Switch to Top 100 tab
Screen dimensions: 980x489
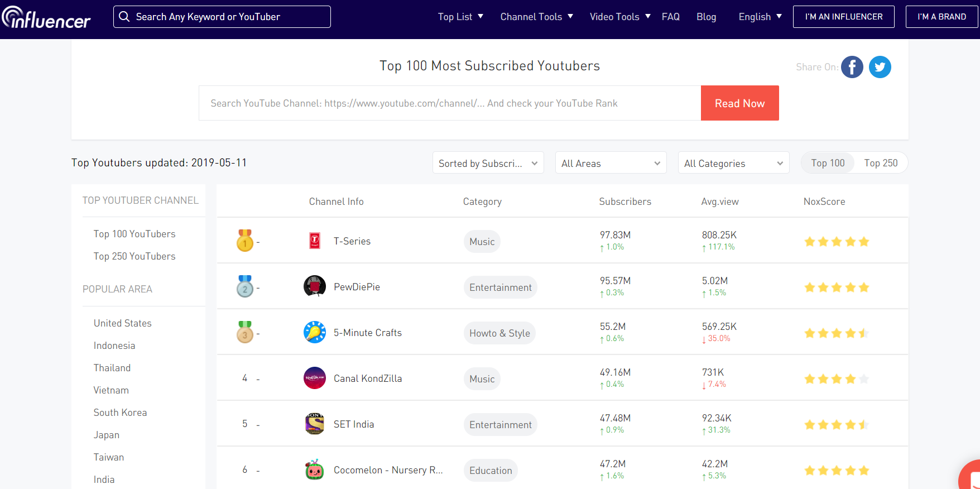coord(828,163)
